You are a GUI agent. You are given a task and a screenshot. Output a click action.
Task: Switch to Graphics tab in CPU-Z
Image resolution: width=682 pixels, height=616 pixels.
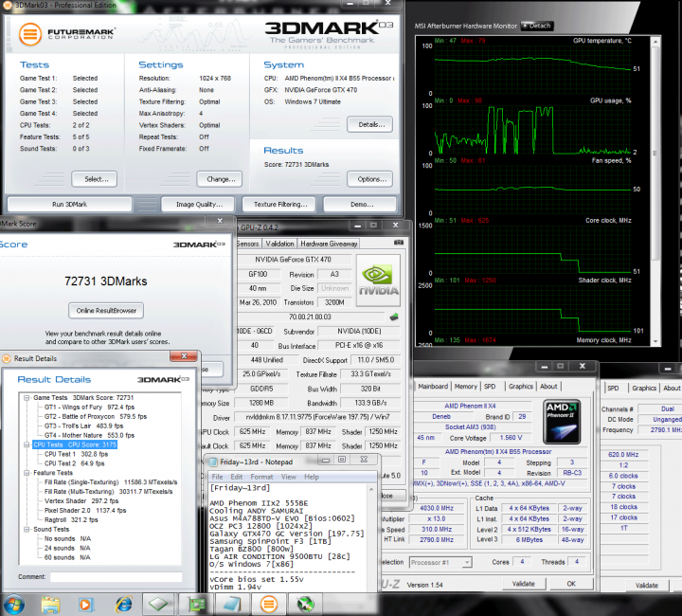point(521,387)
